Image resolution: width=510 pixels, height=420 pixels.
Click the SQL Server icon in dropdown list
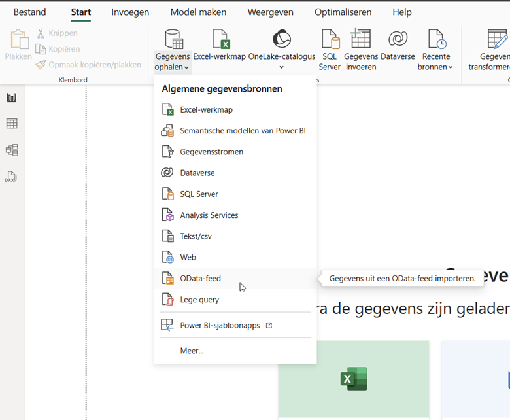click(x=168, y=194)
